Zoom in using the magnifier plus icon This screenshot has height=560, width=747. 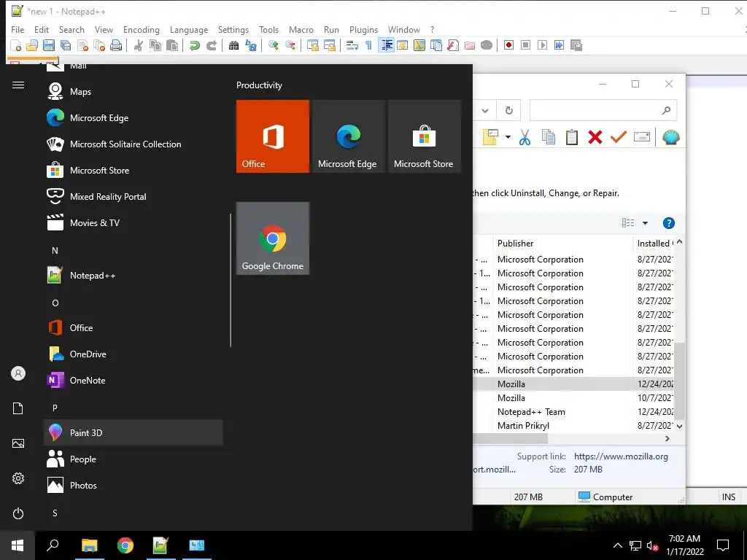tap(274, 45)
